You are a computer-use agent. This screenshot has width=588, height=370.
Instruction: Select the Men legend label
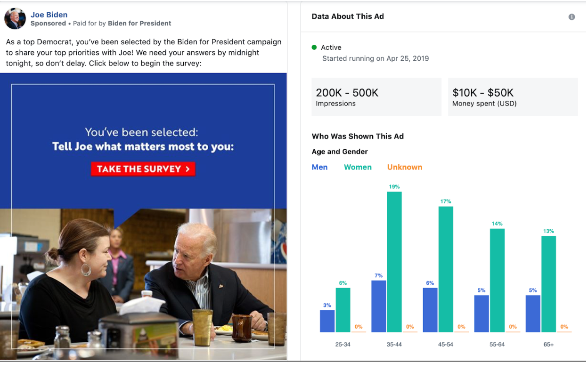(319, 167)
